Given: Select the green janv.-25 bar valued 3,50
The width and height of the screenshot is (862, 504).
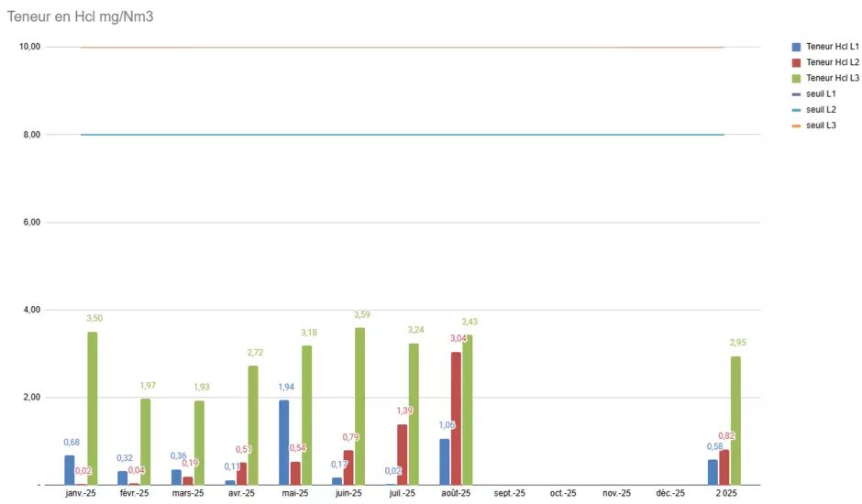Looking at the screenshot, I should [x=92, y=408].
